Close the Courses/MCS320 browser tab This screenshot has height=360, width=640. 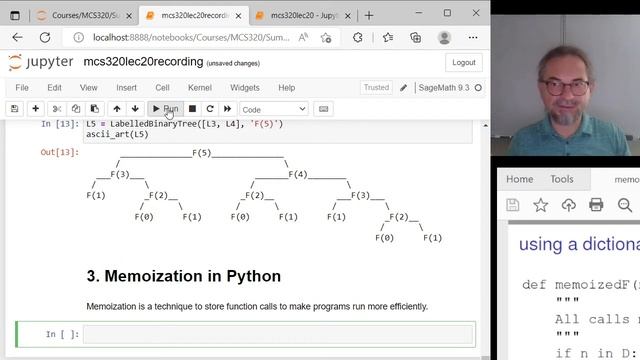pos(129,16)
